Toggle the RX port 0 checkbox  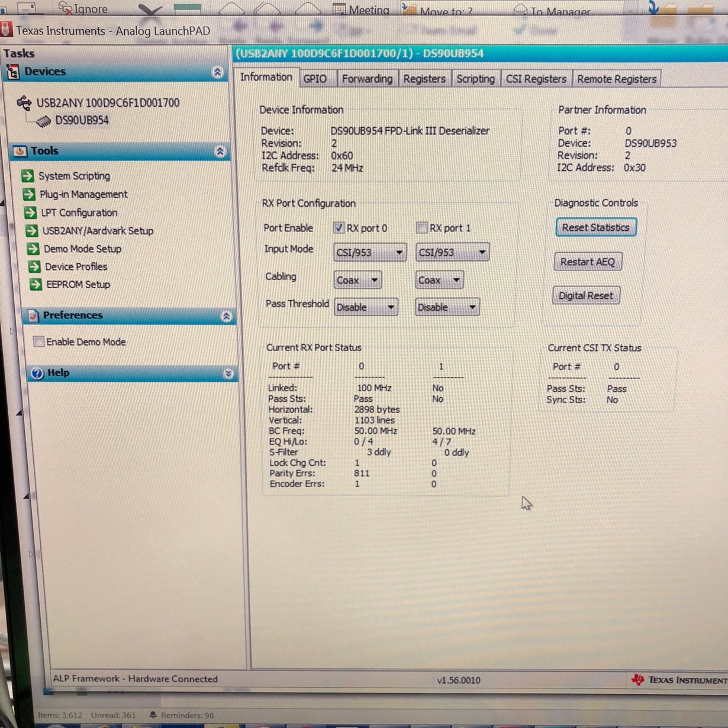[339, 227]
